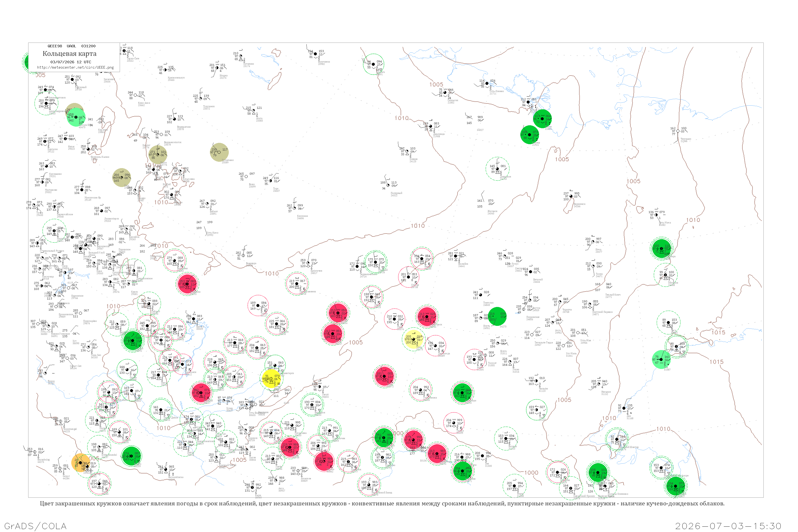Select the "Агата" station name
This screenshot has width=798, height=532.
point(259,118)
